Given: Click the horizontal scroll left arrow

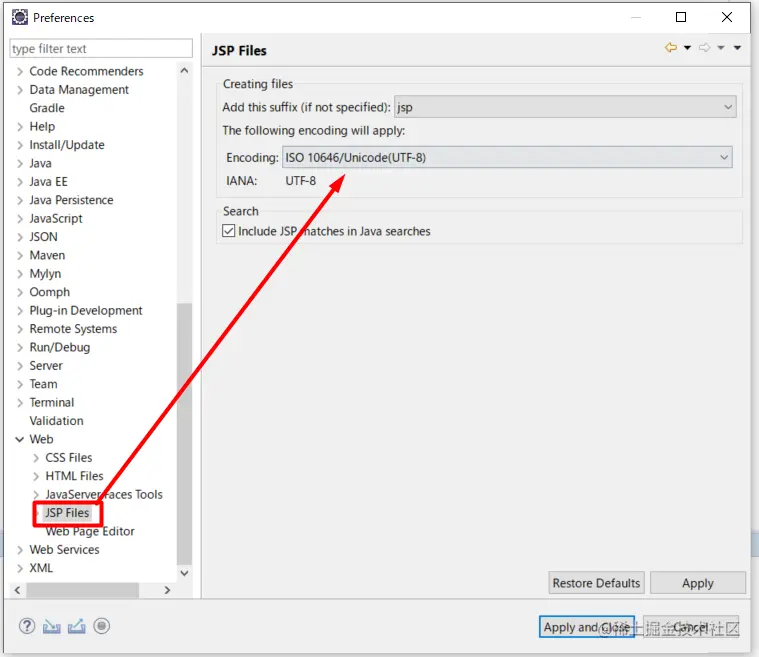Looking at the screenshot, I should tap(17, 590).
